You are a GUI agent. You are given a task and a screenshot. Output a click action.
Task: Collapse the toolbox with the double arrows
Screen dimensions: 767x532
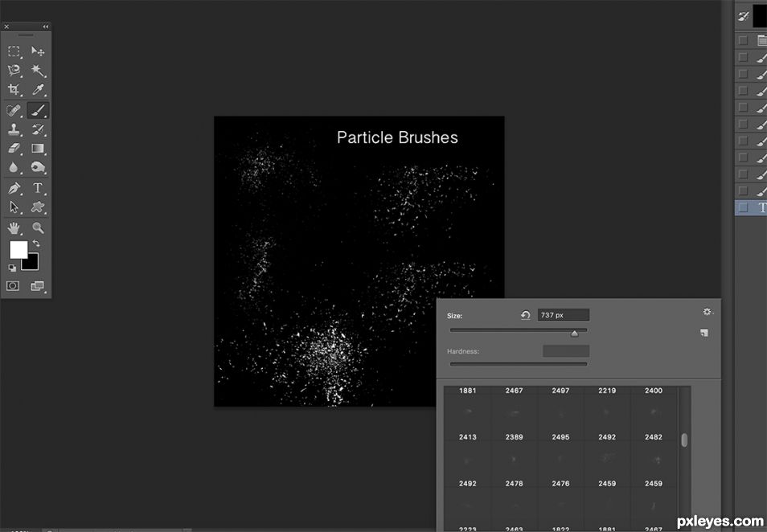tap(46, 27)
